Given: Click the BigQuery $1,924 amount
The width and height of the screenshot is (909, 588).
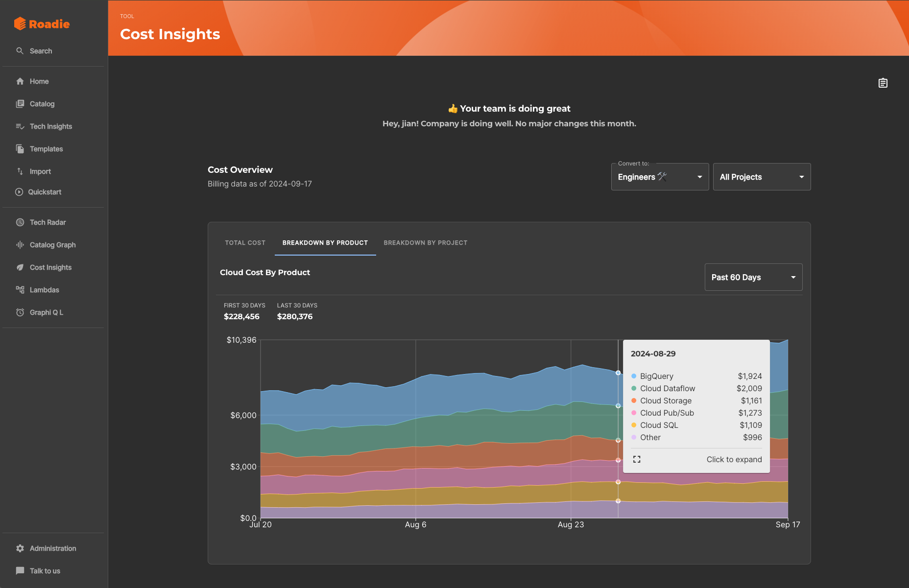Looking at the screenshot, I should [x=750, y=376].
